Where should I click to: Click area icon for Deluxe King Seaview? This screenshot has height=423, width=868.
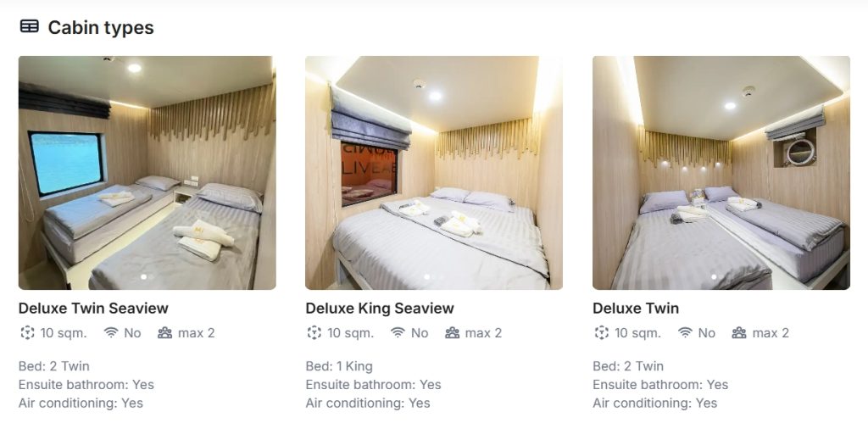pyautogui.click(x=314, y=333)
